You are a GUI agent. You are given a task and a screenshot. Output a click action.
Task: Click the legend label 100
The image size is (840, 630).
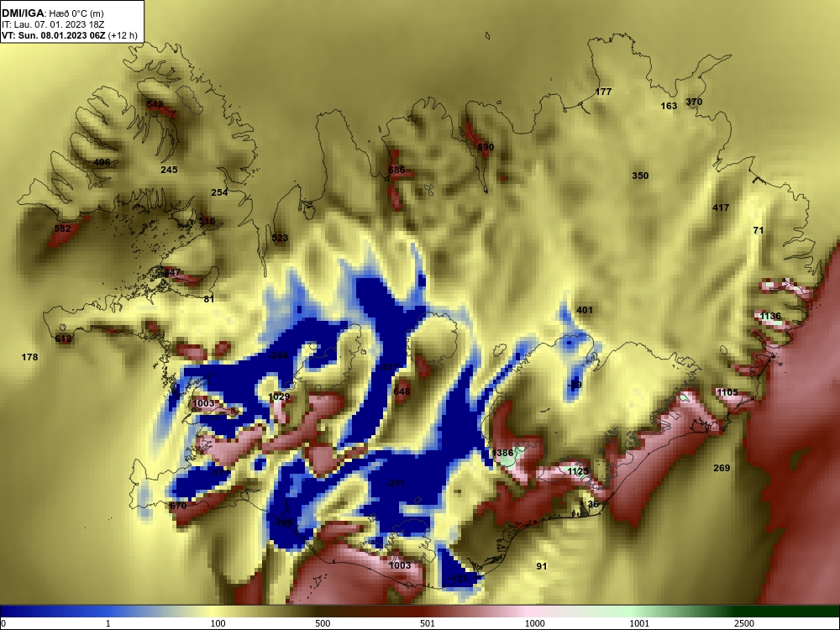coord(218,623)
